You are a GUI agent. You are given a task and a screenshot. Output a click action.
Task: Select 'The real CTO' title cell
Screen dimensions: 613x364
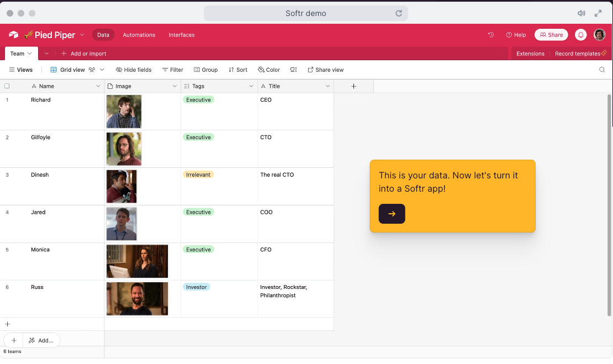click(295, 187)
